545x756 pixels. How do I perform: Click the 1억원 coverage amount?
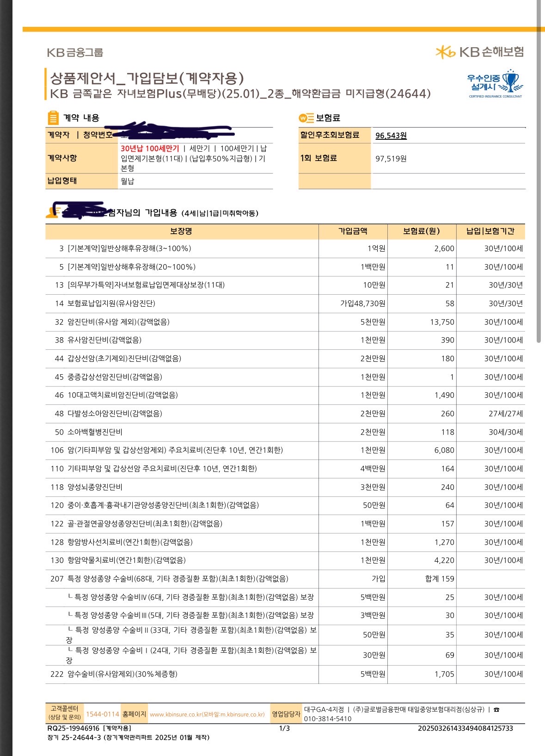coord(376,248)
